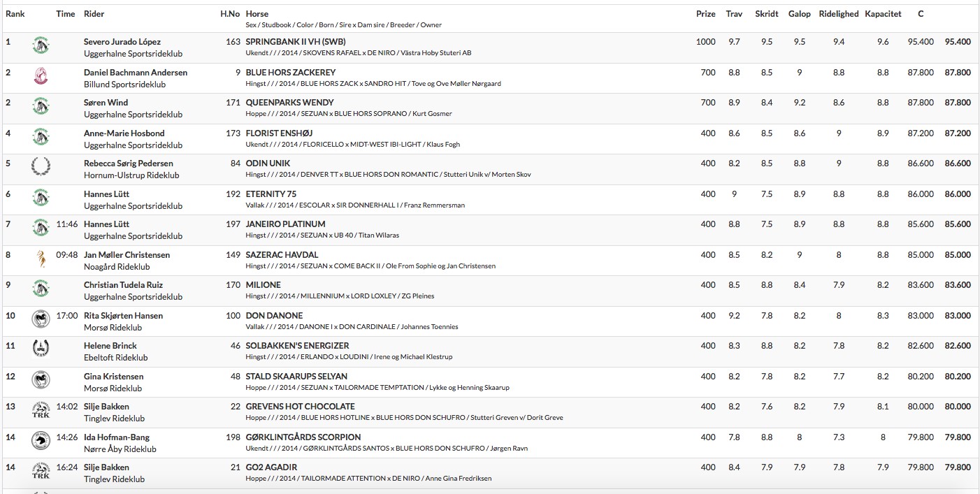Click the Prize column header
This screenshot has width=980, height=494.
706,14
